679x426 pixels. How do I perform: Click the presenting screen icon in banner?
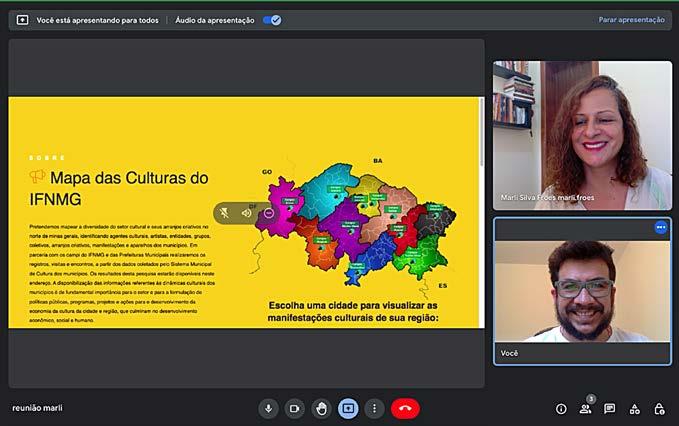click(23, 20)
